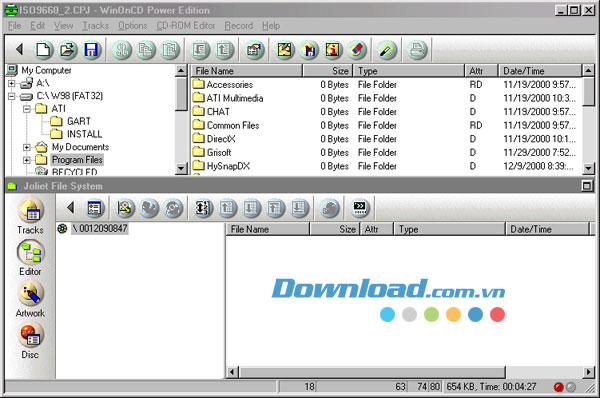This screenshot has width=600, height=398.
Task: Open the Help menu
Action: point(271,26)
